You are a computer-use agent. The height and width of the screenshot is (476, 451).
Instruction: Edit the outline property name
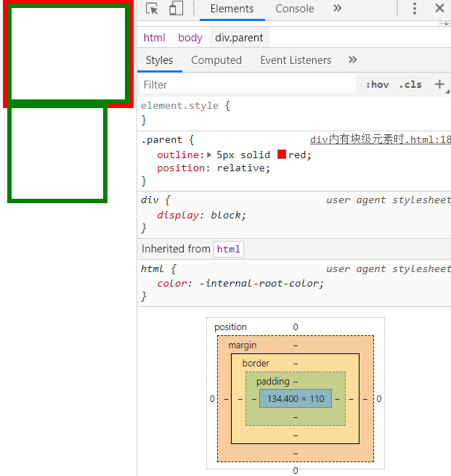(x=177, y=155)
